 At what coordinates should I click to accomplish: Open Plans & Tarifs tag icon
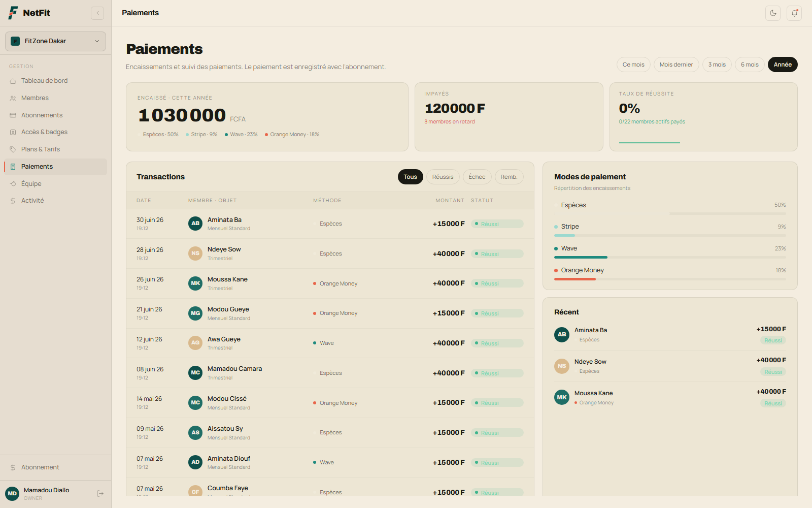pos(13,149)
